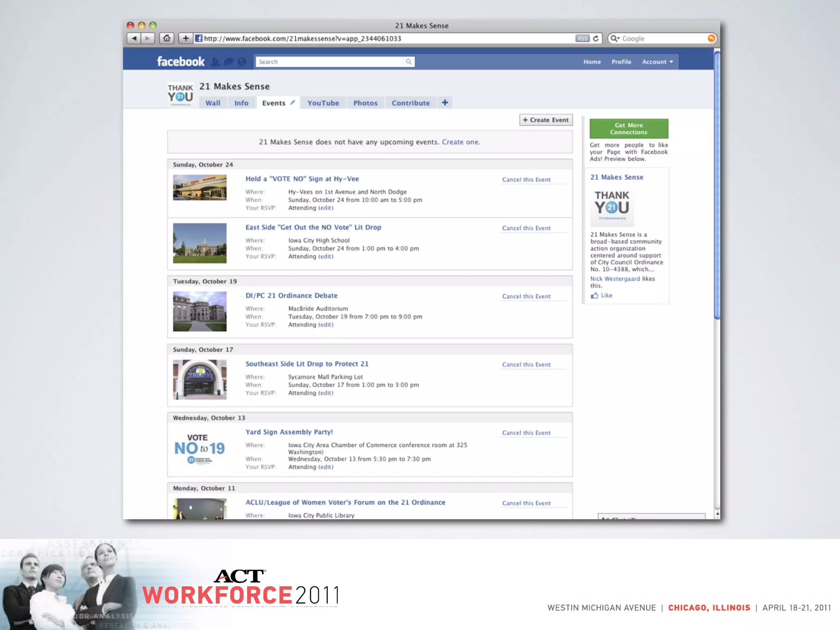Screen dimensions: 840x630
Task: Switch to the Photos tab
Action: 365,103
